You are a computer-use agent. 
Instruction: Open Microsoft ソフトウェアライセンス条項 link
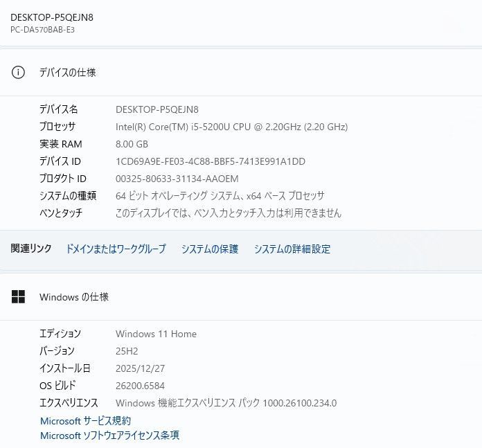(109, 436)
